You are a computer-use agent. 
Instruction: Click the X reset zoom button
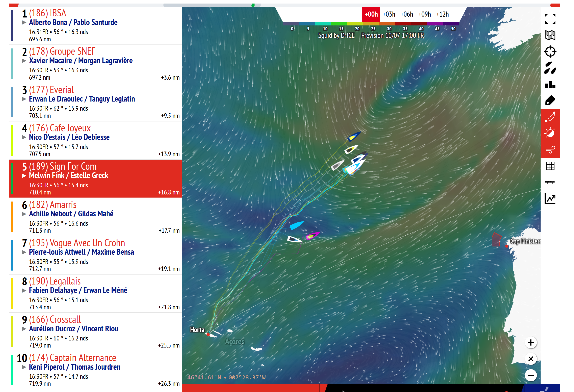tap(531, 359)
